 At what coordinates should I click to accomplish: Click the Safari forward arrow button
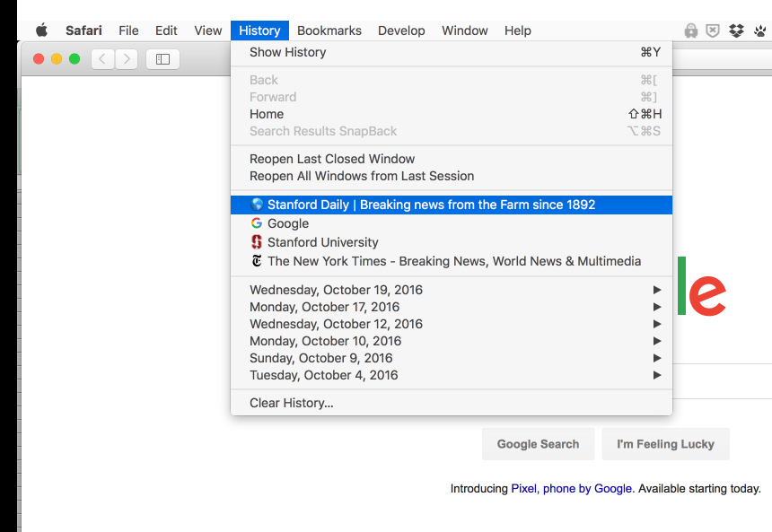pyautogui.click(x=127, y=59)
